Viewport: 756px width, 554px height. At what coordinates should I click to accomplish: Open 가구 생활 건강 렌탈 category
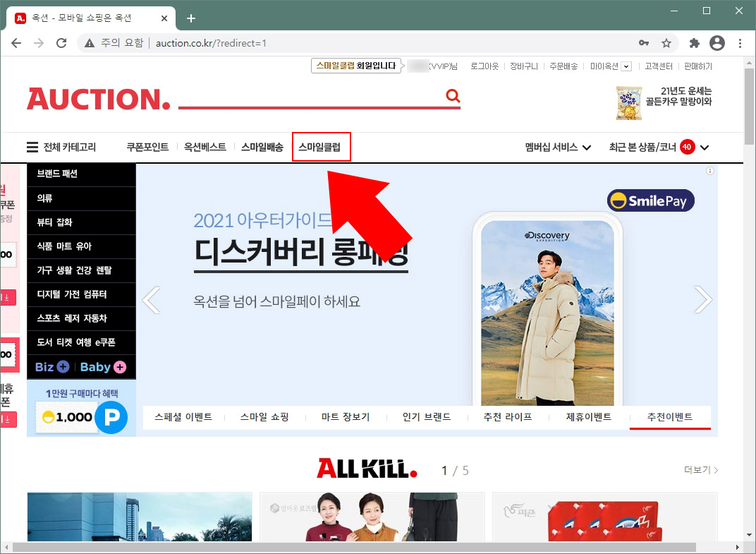[x=82, y=270]
